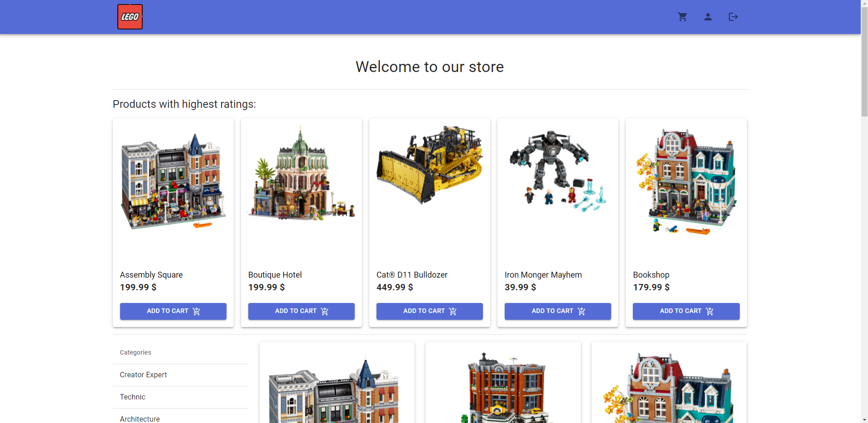
Task: Open Boutique Hotel product image
Action: pyautogui.click(x=301, y=173)
